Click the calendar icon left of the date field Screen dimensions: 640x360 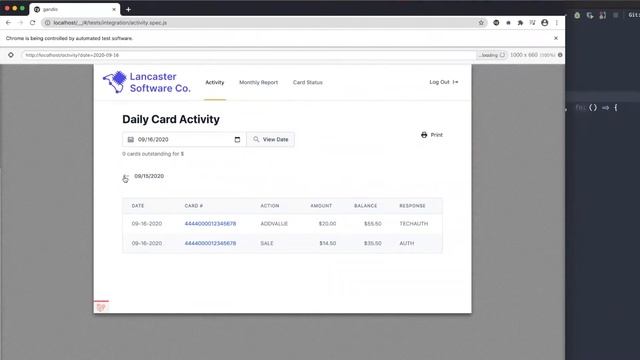[131, 140]
